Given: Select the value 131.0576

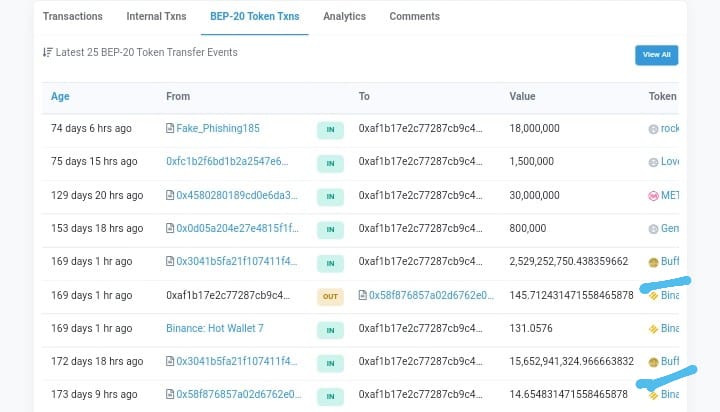Looking at the screenshot, I should click(531, 328).
